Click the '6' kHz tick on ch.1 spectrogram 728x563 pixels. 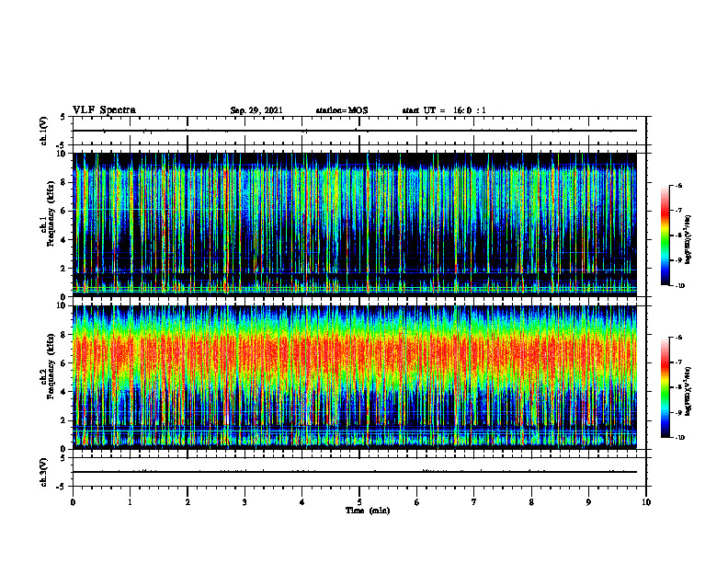63,211
